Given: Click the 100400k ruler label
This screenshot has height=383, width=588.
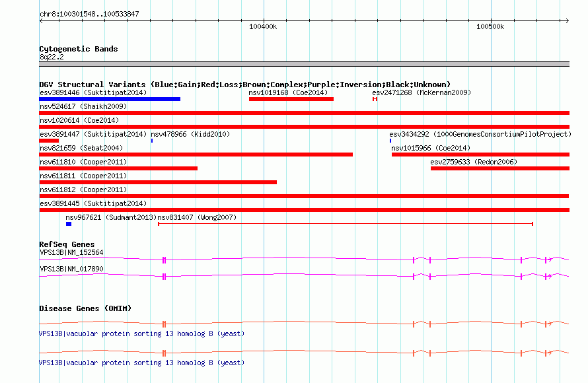Looking at the screenshot, I should [263, 26].
